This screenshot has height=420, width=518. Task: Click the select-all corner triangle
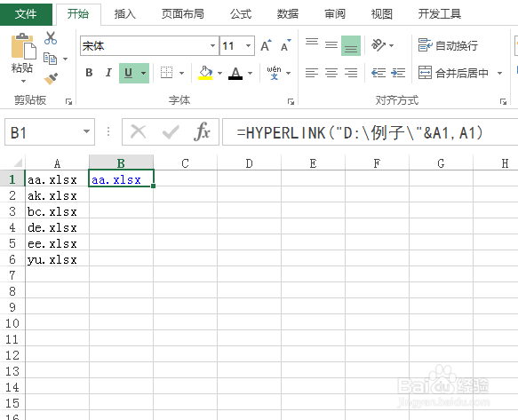tap(17, 162)
